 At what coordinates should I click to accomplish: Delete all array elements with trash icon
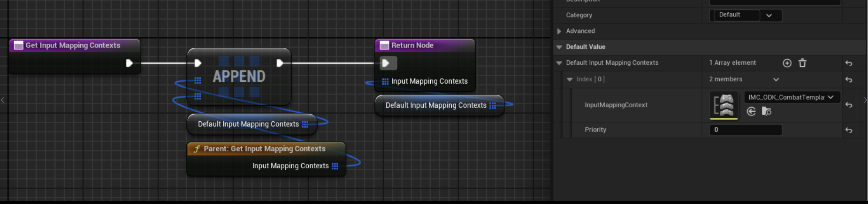pos(802,63)
